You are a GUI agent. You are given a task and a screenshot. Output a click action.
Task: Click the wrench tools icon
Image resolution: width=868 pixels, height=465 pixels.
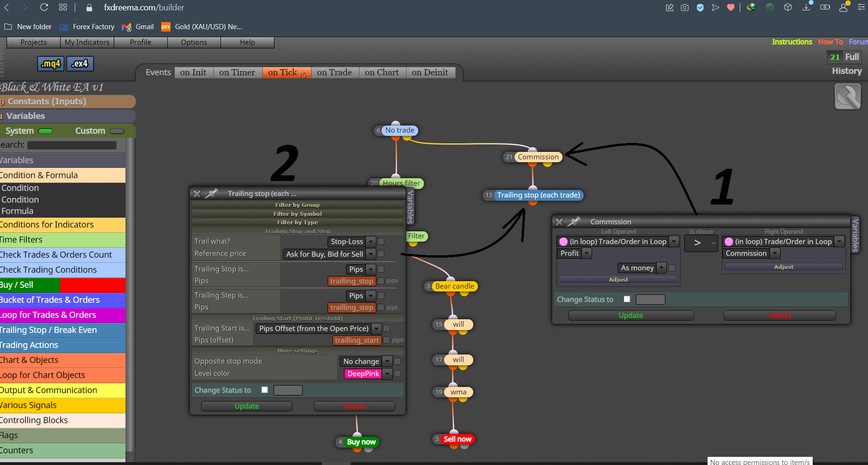tap(847, 96)
